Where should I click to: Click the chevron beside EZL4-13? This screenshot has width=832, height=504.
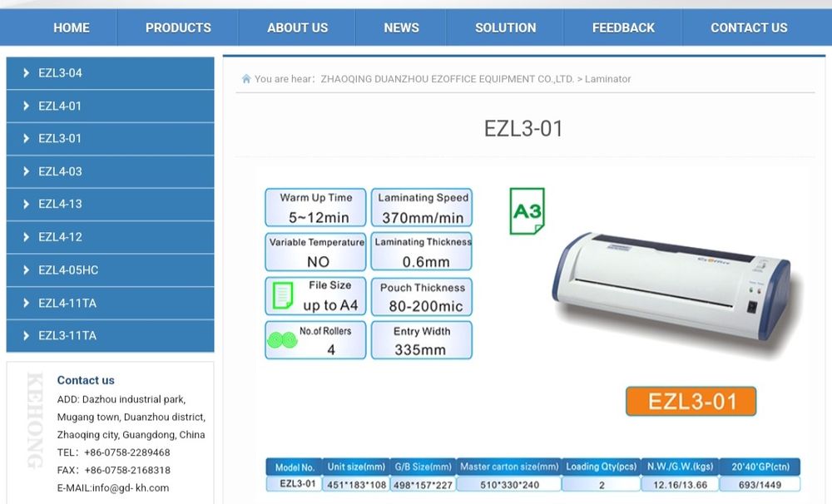coord(26,204)
